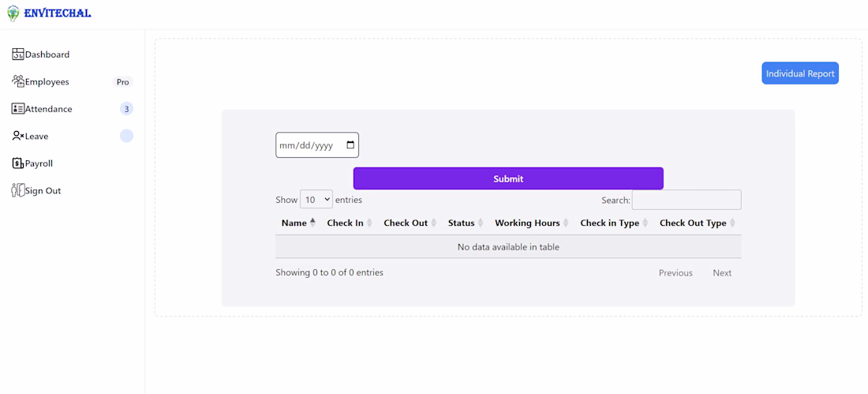Viewport: 868px width, 394px height.
Task: Click the Search input field
Action: coord(687,200)
